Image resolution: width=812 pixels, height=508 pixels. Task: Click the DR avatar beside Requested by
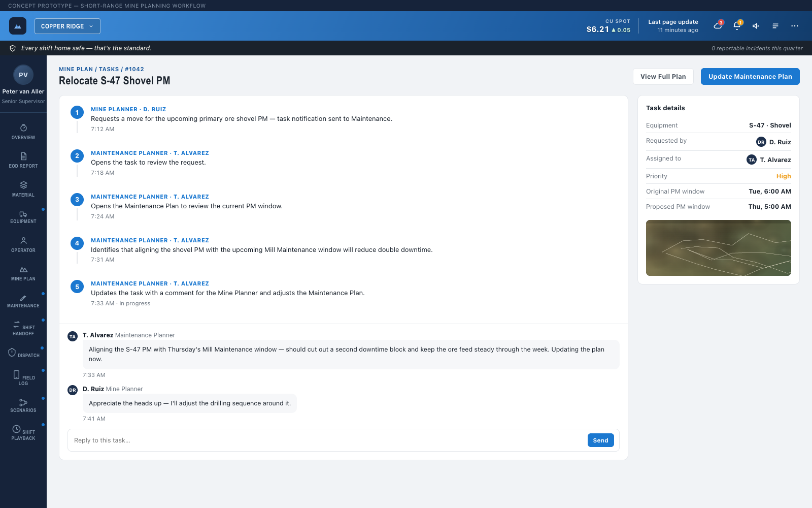coord(761,142)
